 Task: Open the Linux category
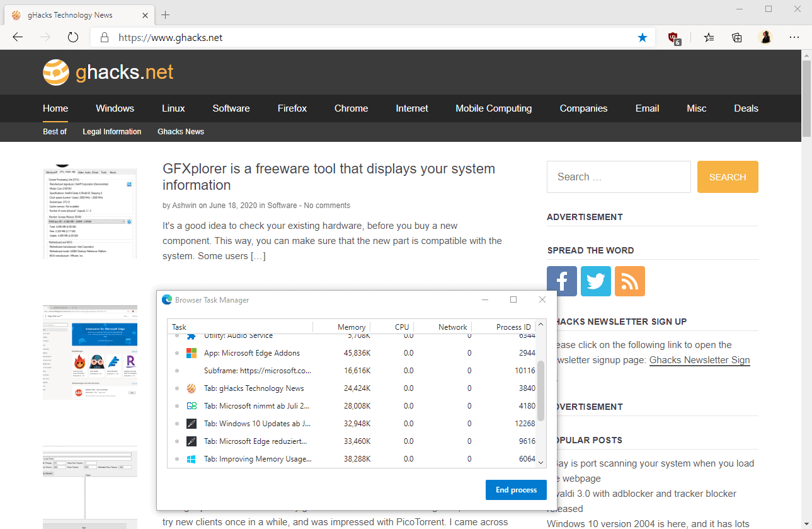173,108
